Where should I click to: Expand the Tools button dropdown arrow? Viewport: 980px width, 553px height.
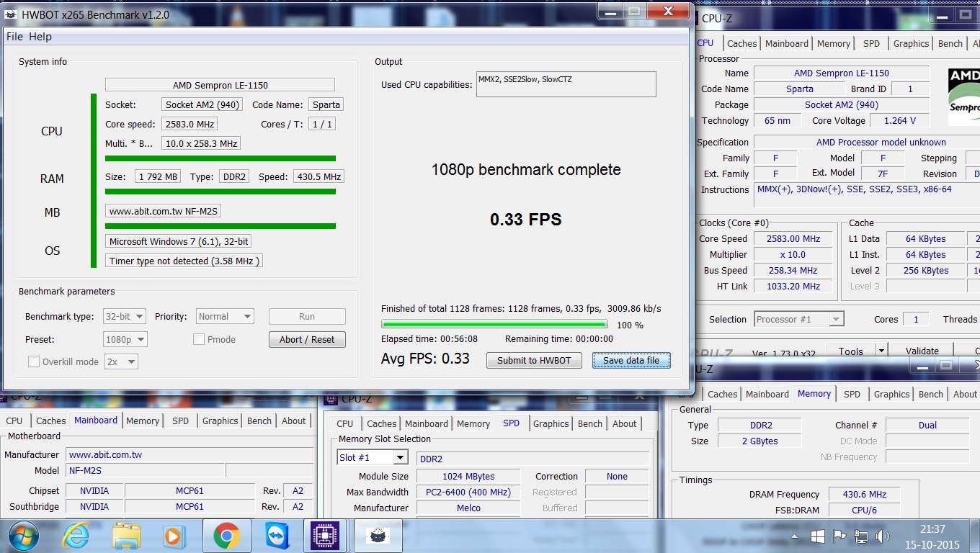[881, 351]
